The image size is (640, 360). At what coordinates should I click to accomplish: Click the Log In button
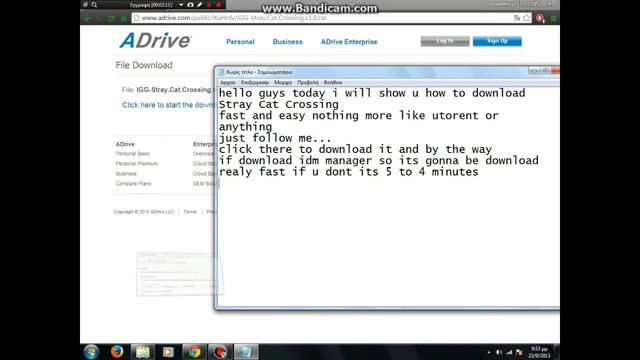pos(445,41)
